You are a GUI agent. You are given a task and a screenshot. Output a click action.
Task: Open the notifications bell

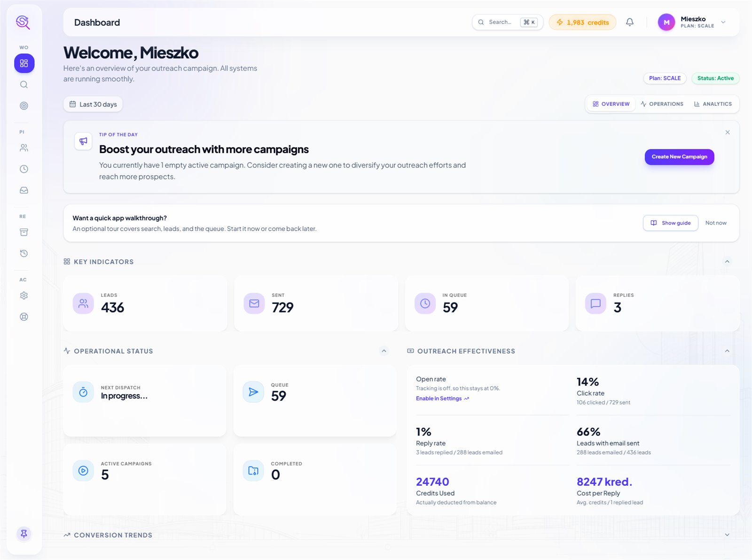click(630, 22)
